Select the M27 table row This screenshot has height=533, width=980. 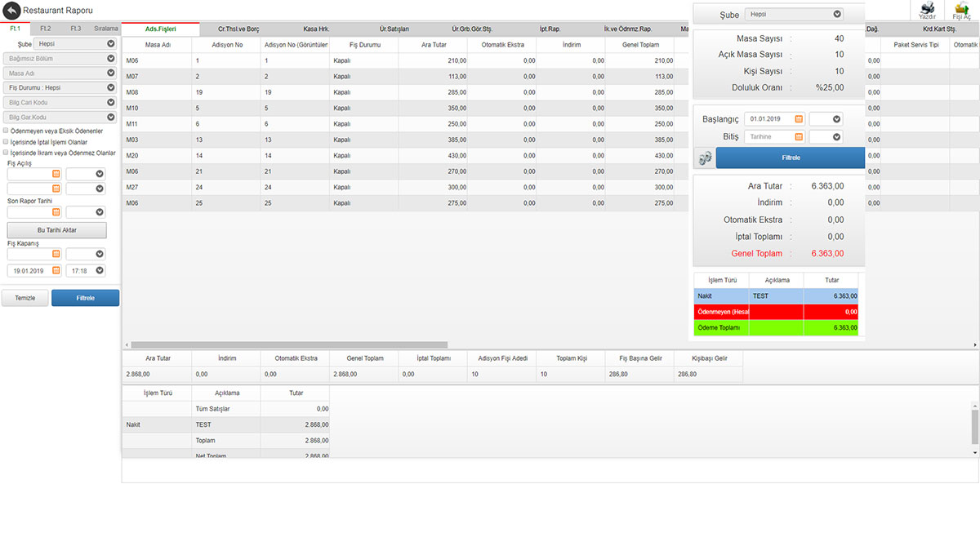pos(406,187)
